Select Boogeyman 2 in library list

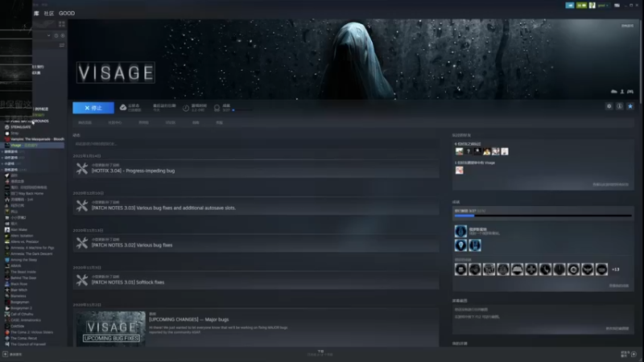(21, 308)
